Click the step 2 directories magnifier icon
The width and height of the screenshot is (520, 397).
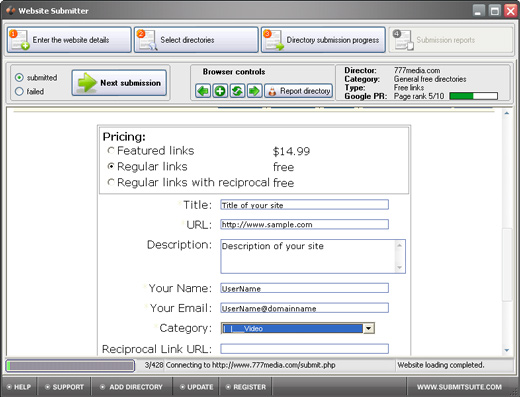pyautogui.click(x=147, y=40)
